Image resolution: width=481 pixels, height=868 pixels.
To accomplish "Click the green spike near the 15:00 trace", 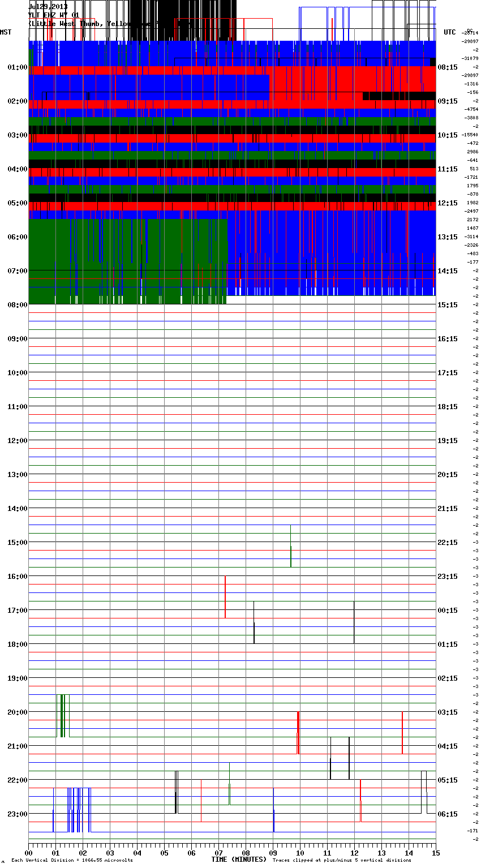I will tap(291, 546).
